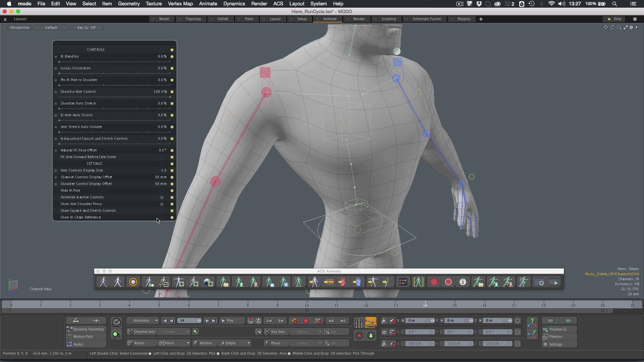
Task: Click the Audio button
Action: (x=86, y=345)
